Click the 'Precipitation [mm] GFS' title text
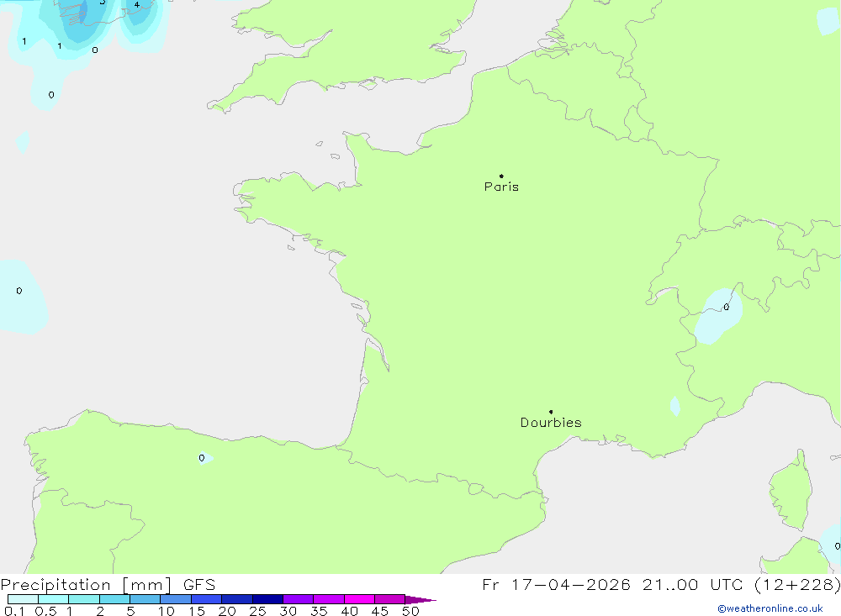841x616 pixels. pyautogui.click(x=108, y=584)
